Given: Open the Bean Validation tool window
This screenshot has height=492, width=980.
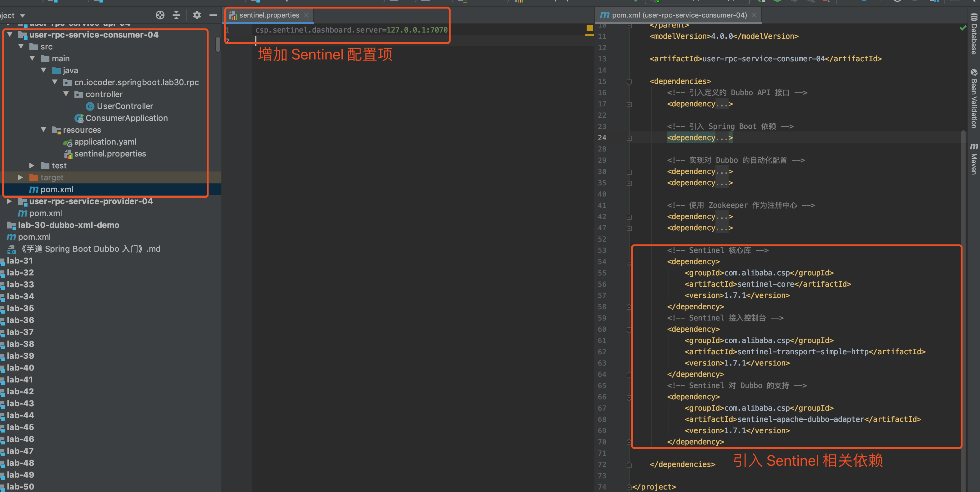Looking at the screenshot, I should [x=973, y=99].
